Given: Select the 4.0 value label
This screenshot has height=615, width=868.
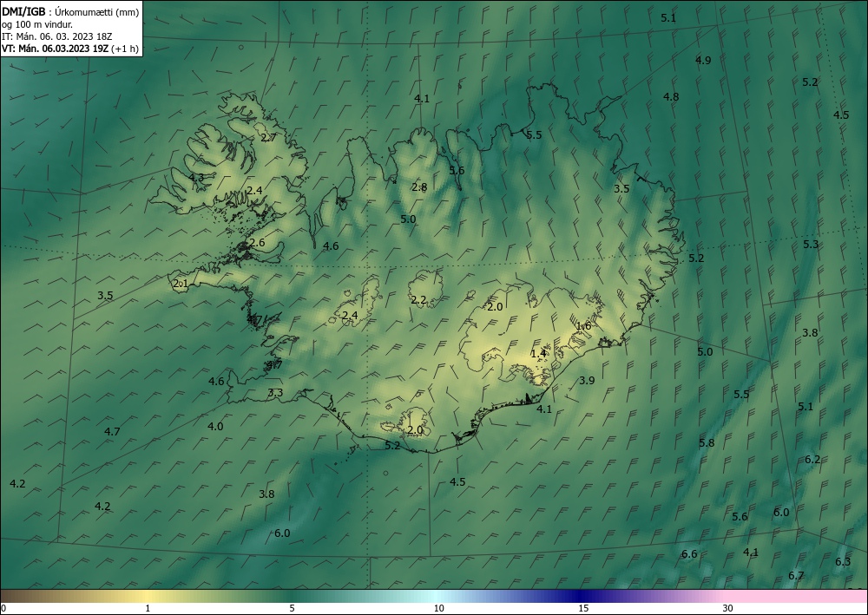Looking at the screenshot, I should tap(215, 427).
